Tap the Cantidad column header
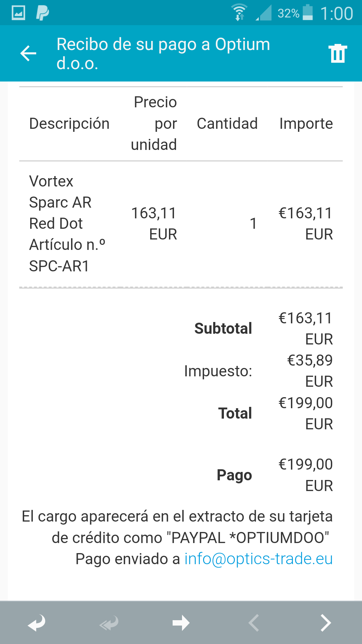The height and width of the screenshot is (644, 362). point(227,123)
